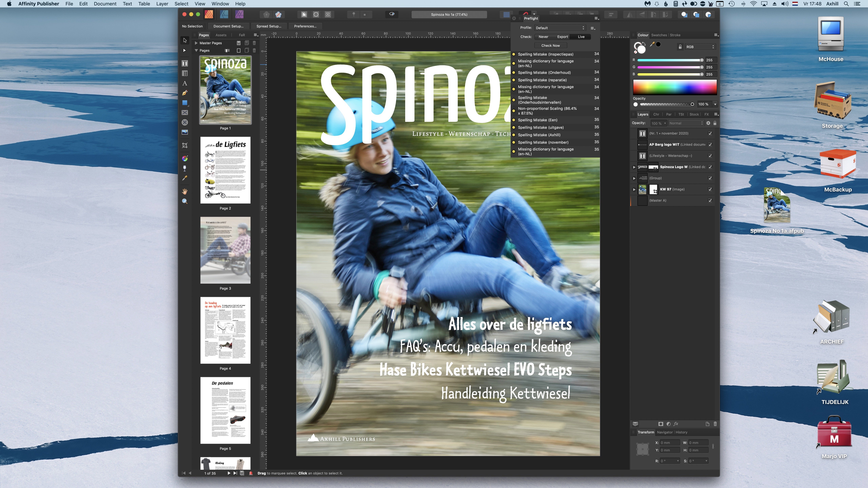Set preflight check to Never
868x488 pixels.
pyautogui.click(x=543, y=37)
